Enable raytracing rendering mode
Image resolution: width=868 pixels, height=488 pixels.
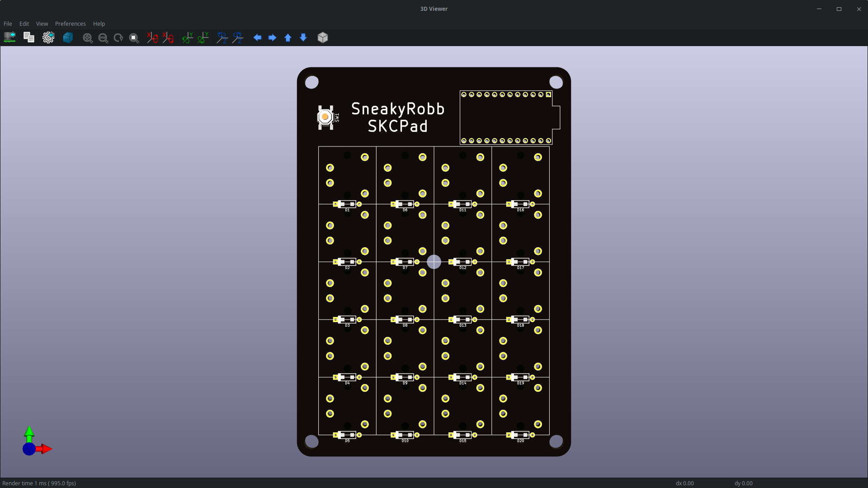pyautogui.click(x=68, y=38)
